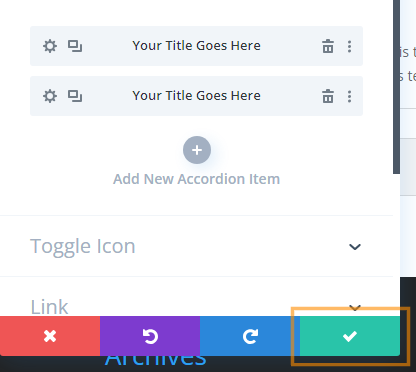The height and width of the screenshot is (372, 416).
Task: Duplicate the first accordion item
Action: (75, 46)
